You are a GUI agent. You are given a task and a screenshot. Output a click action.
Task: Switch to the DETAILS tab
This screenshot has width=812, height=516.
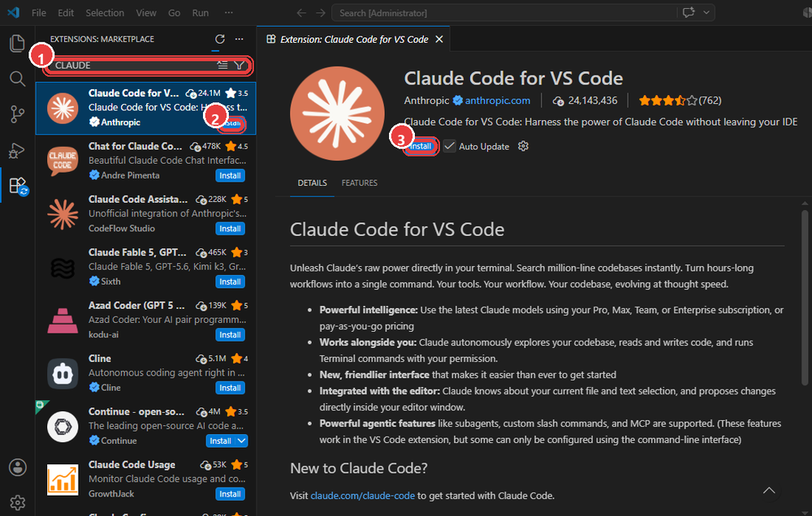coord(313,183)
